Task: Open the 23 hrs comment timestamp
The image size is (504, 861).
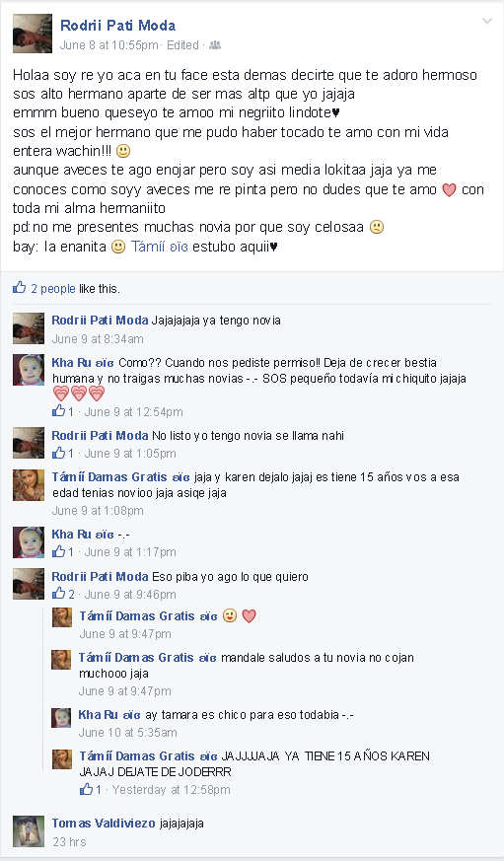Action: (x=69, y=841)
